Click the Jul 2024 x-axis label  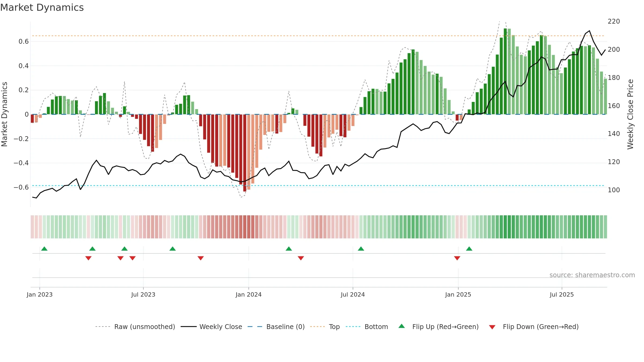click(353, 294)
